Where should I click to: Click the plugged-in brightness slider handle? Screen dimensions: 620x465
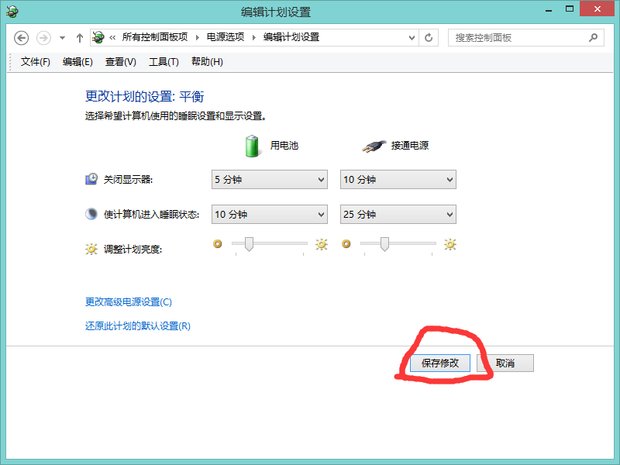coord(384,244)
